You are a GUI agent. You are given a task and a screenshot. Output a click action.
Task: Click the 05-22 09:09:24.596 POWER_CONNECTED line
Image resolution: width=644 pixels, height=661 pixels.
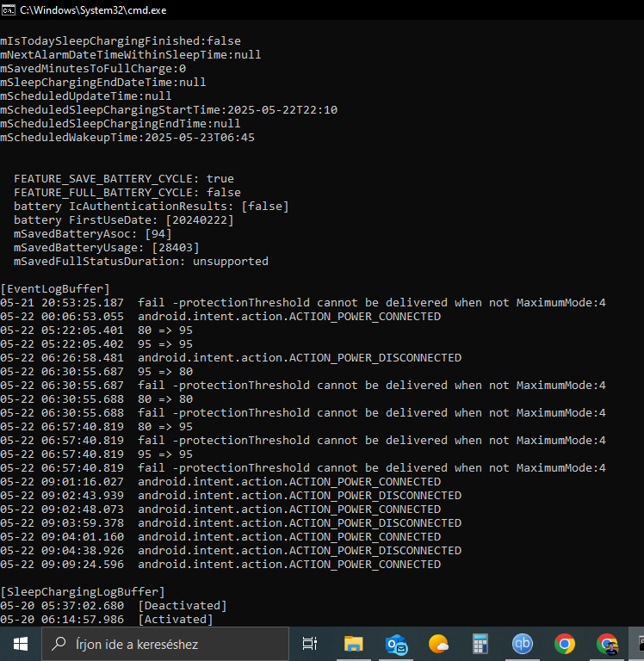tap(220, 565)
